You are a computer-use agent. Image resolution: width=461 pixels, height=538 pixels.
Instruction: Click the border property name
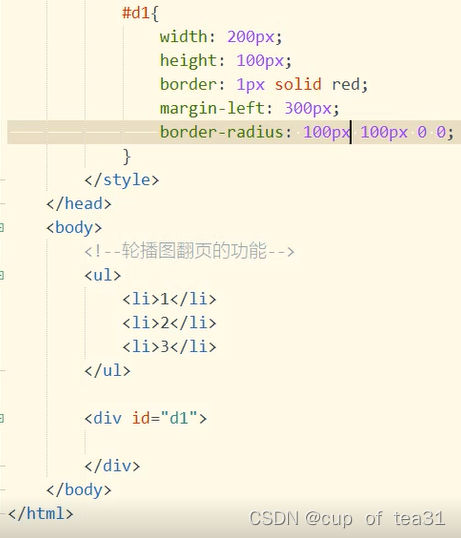(188, 84)
